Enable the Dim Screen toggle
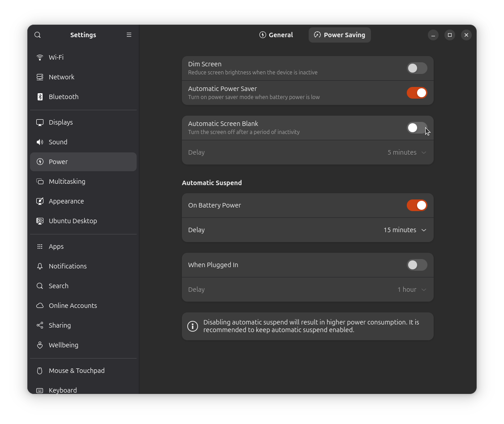The height and width of the screenshot is (424, 504). [x=417, y=68]
